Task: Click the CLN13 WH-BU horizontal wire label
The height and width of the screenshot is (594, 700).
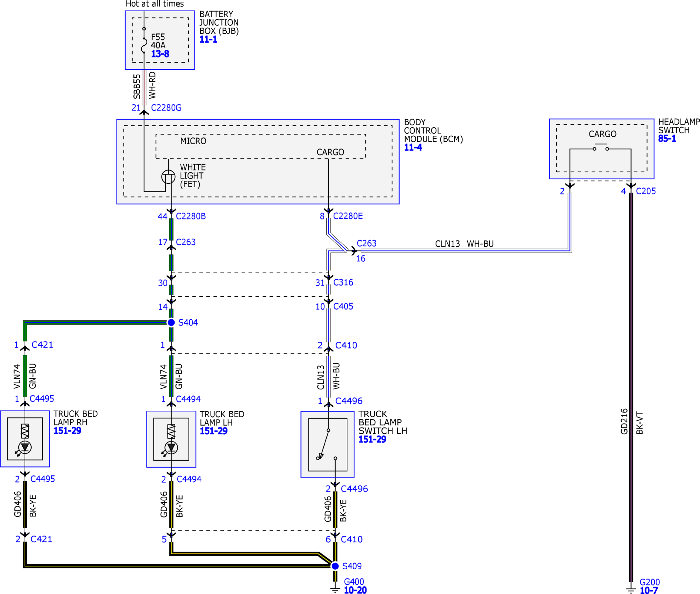Action: click(x=464, y=244)
